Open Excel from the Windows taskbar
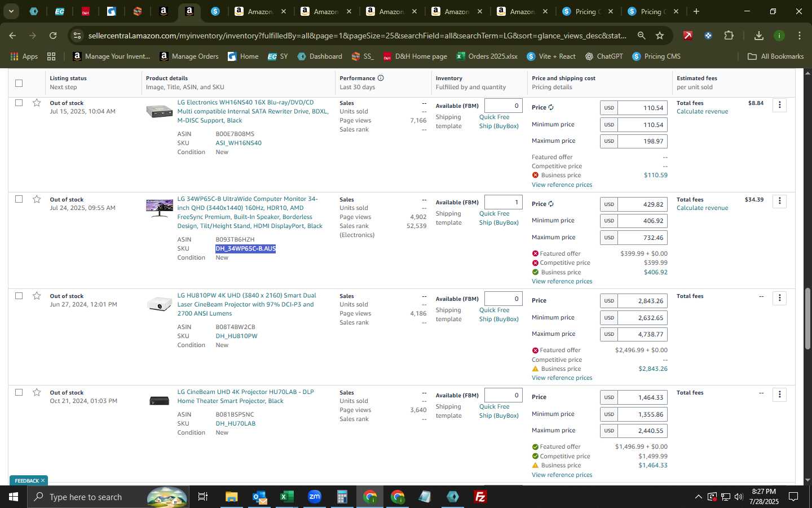 (x=287, y=497)
